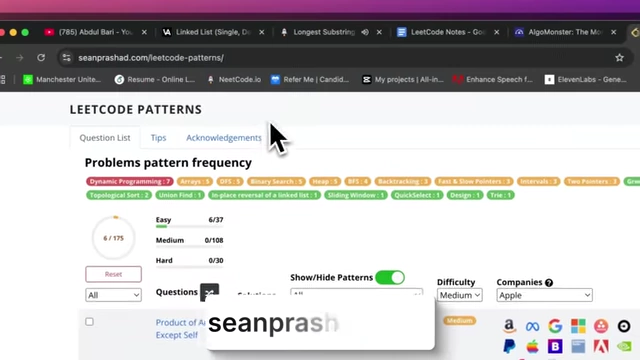Click the red Adobe company logo
The image size is (640, 360).
(601, 346)
